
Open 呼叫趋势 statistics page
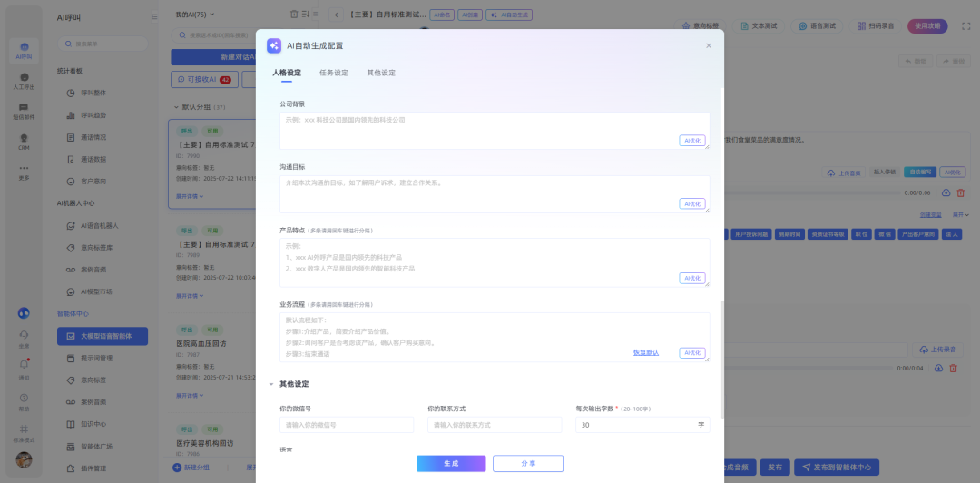pos(93,115)
